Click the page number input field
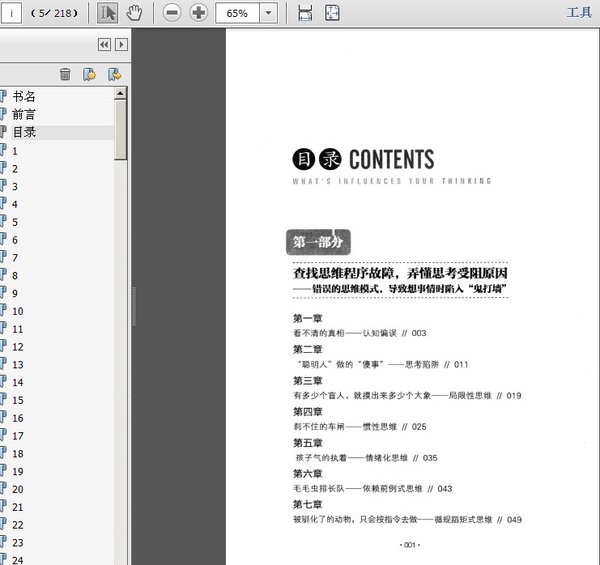 [x=11, y=13]
